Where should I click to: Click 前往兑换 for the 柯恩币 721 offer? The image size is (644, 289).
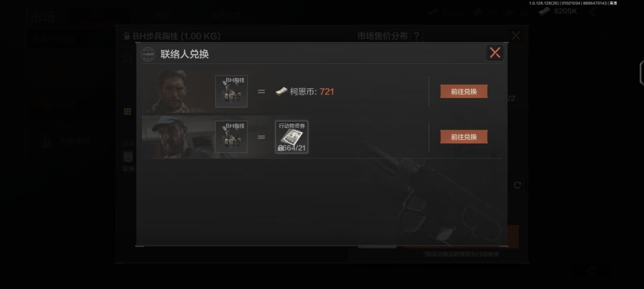coord(464,92)
